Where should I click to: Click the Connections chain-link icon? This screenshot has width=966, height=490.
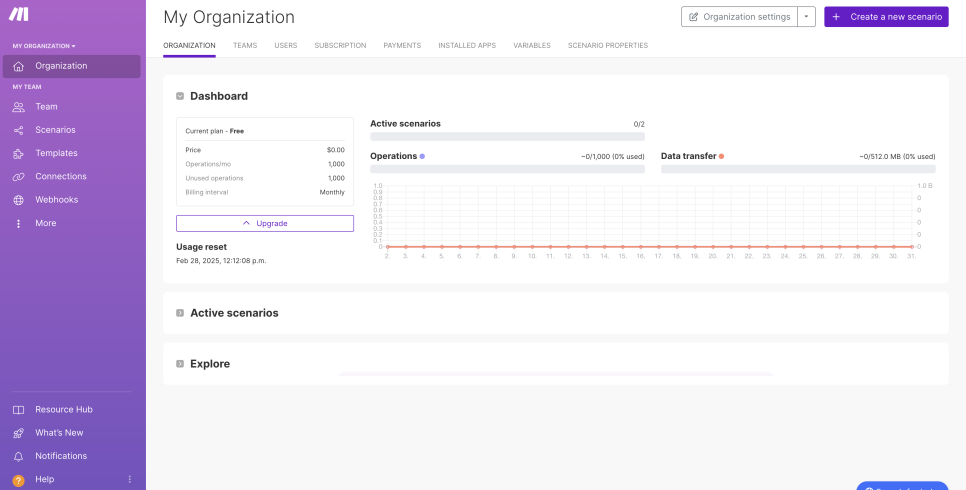pos(18,177)
